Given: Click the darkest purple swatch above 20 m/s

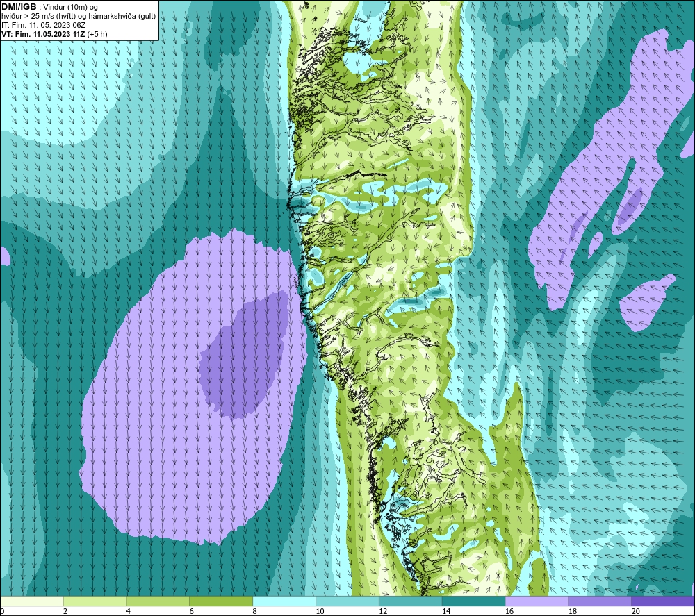Looking at the screenshot, I should (663, 601).
